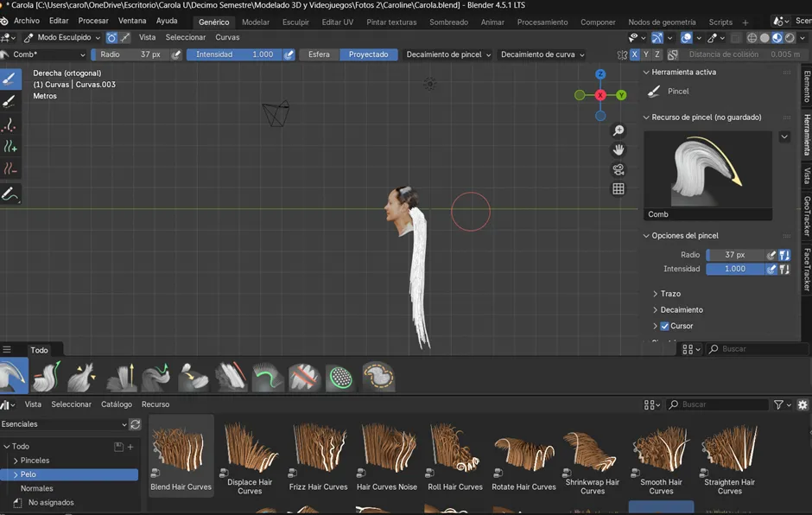The image size is (812, 515).
Task: Toggle camera view with the camera icon
Action: 619,169
